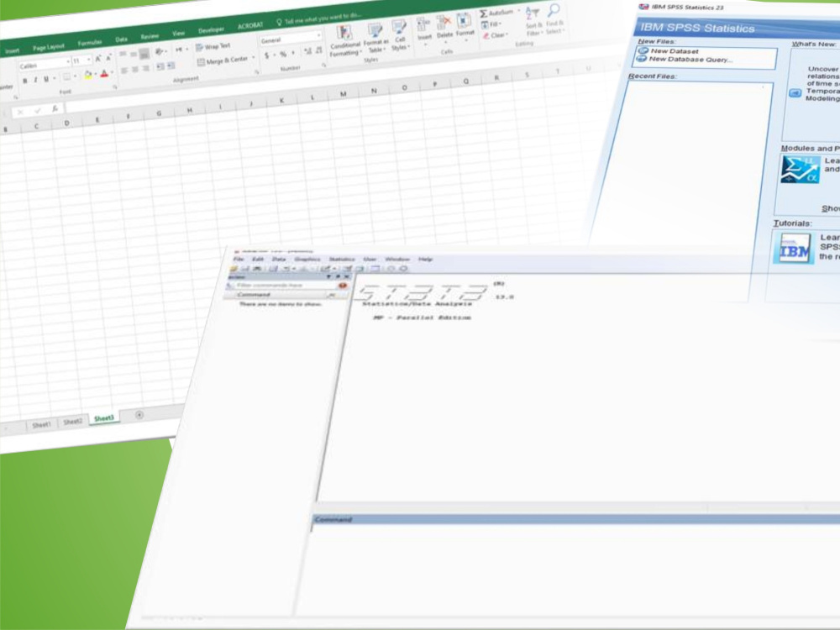Apply Percent Style in Excel
Screen dimensions: 840x630
(283, 54)
